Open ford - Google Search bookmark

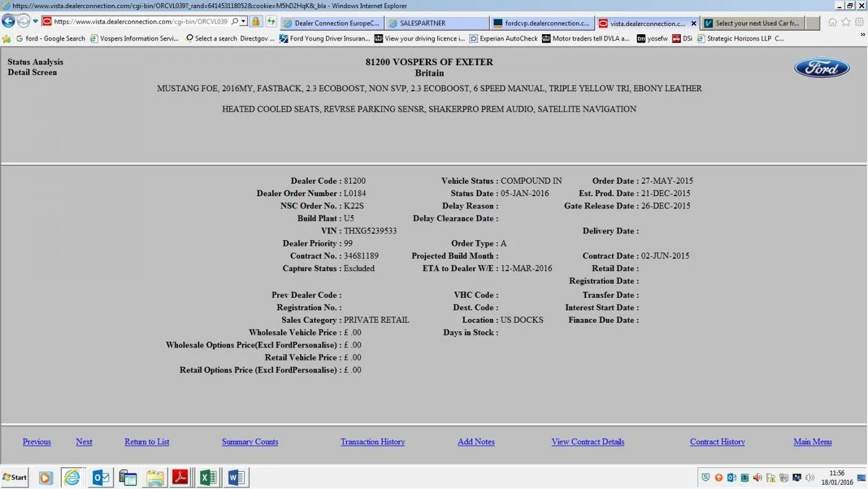[50, 38]
